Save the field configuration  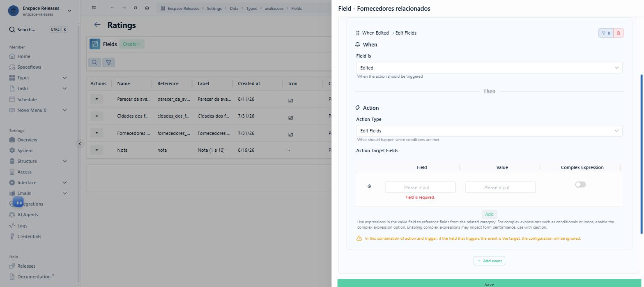489,283
